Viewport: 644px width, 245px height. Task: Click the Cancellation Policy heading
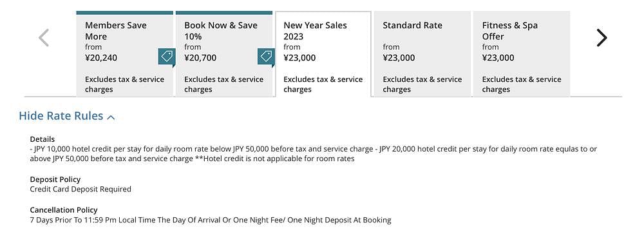[64, 210]
